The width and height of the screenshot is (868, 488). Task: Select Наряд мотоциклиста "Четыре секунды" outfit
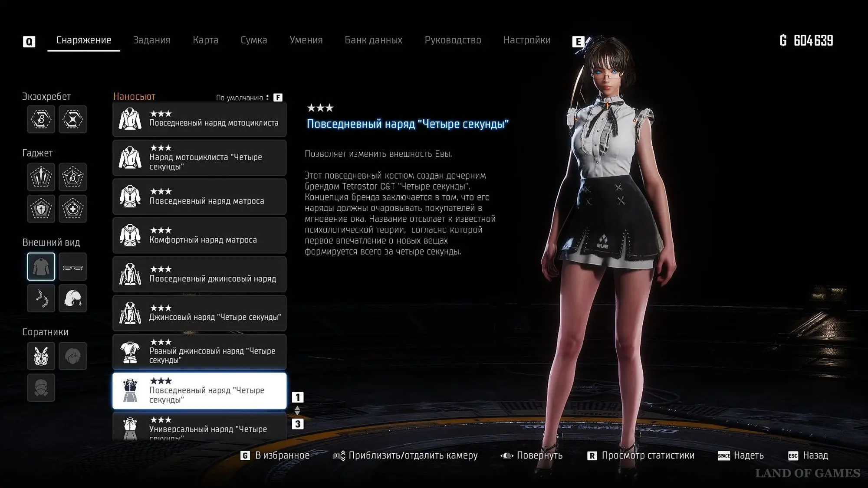[x=200, y=157]
